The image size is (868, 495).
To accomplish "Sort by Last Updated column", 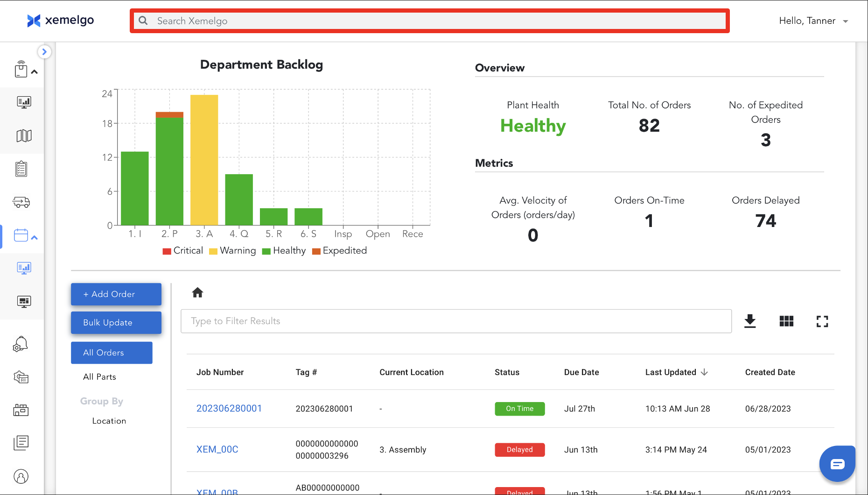I will coord(671,372).
